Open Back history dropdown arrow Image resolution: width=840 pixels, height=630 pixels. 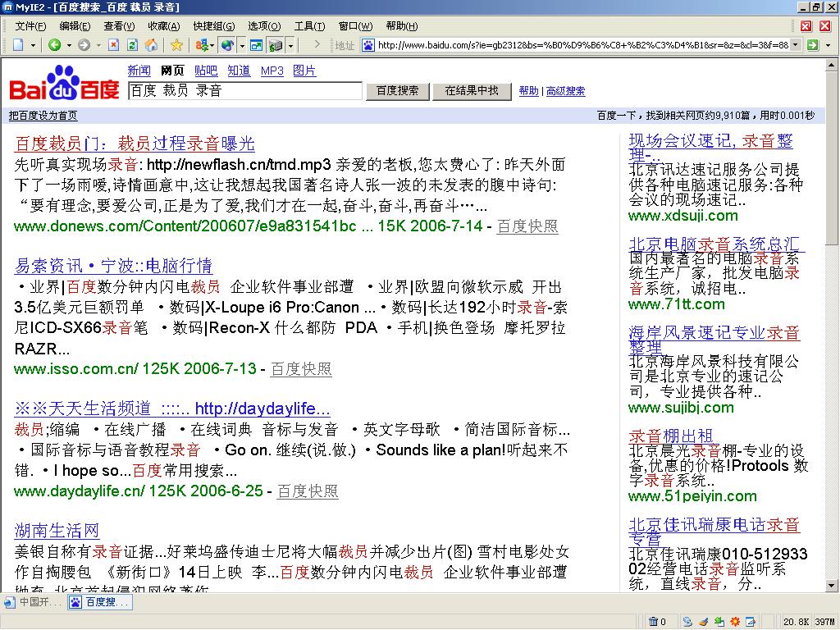click(x=69, y=46)
